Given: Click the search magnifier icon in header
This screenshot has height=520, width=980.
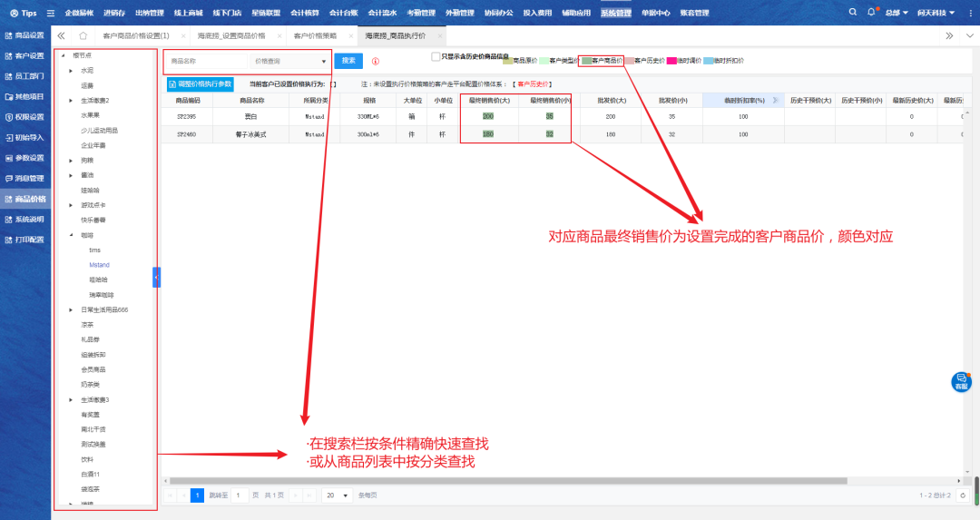Looking at the screenshot, I should click(x=852, y=13).
